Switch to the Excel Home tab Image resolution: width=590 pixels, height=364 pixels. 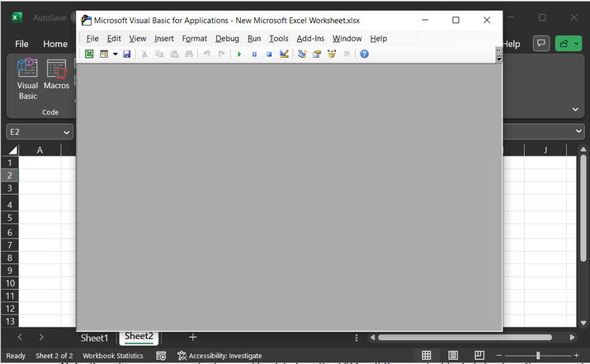click(x=55, y=44)
